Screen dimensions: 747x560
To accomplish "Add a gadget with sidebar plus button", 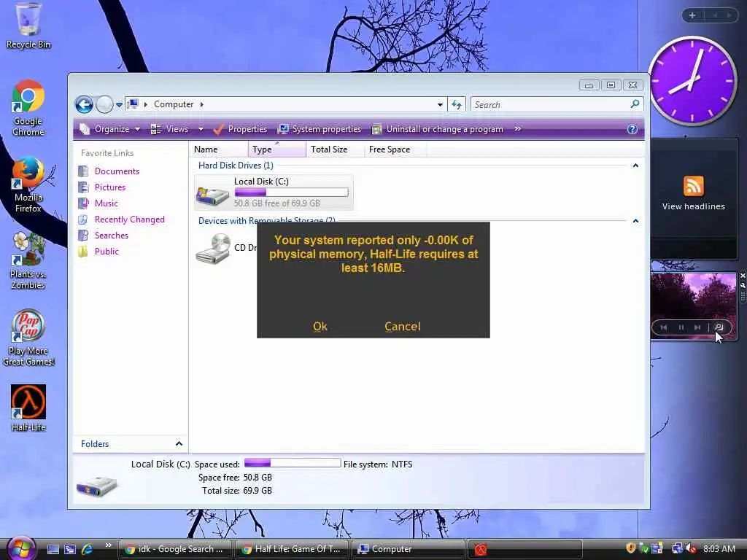I will (692, 15).
